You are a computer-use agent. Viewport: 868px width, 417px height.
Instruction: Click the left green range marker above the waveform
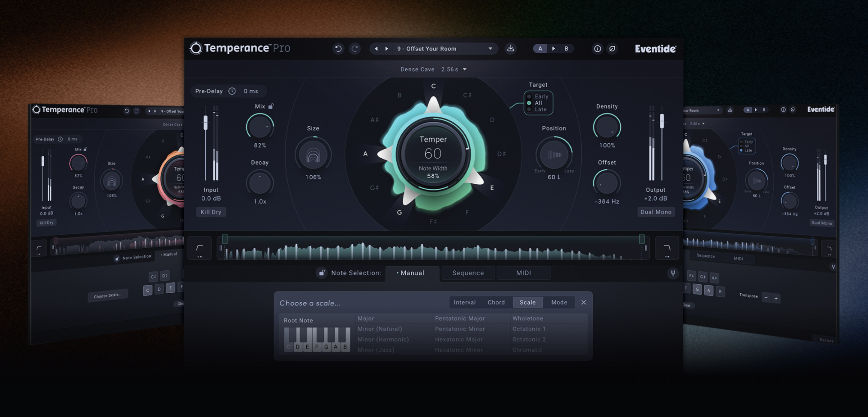[225, 239]
